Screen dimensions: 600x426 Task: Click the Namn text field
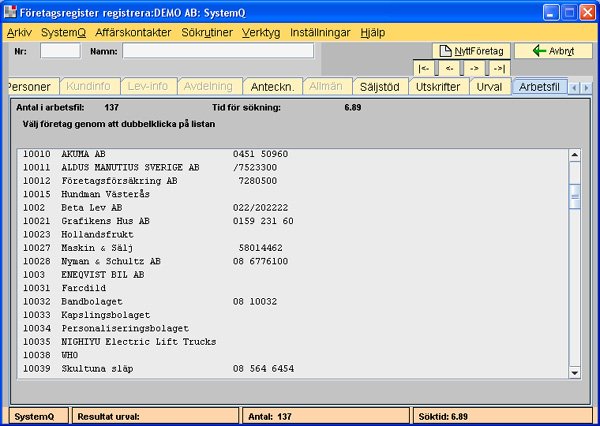point(216,51)
